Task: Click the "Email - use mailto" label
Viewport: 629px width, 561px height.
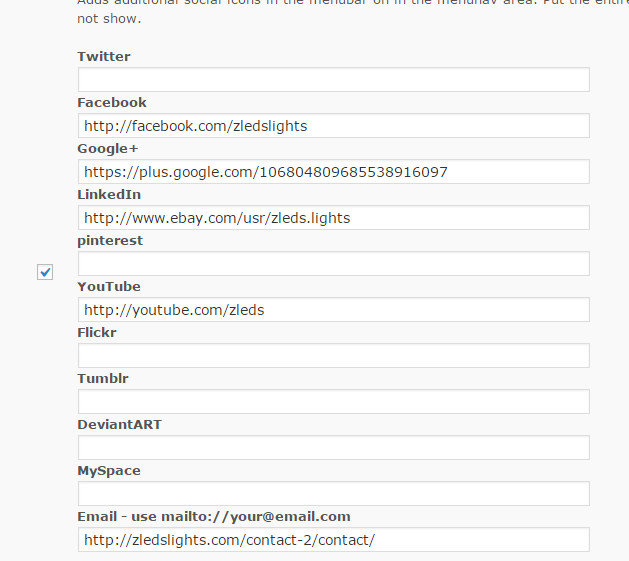Action: pyautogui.click(x=214, y=517)
